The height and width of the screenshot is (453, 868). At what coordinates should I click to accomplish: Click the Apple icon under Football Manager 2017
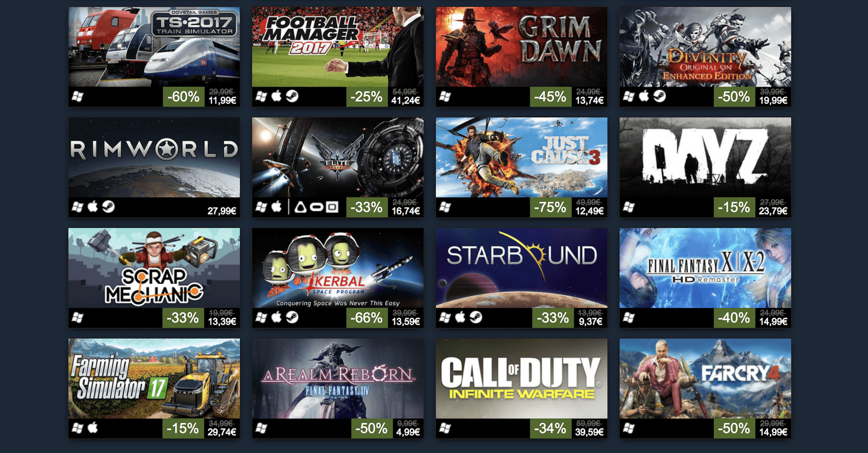point(276,96)
